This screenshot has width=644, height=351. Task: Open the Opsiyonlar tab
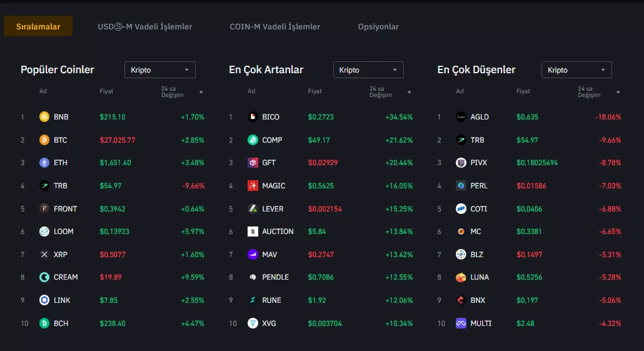378,26
